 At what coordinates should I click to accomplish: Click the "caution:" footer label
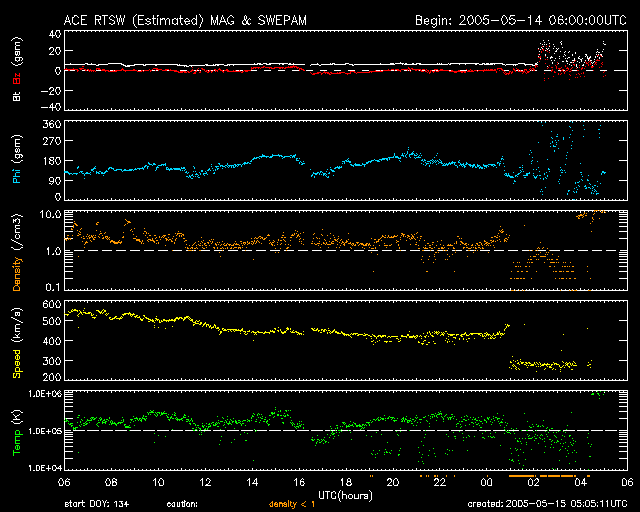[x=182, y=504]
